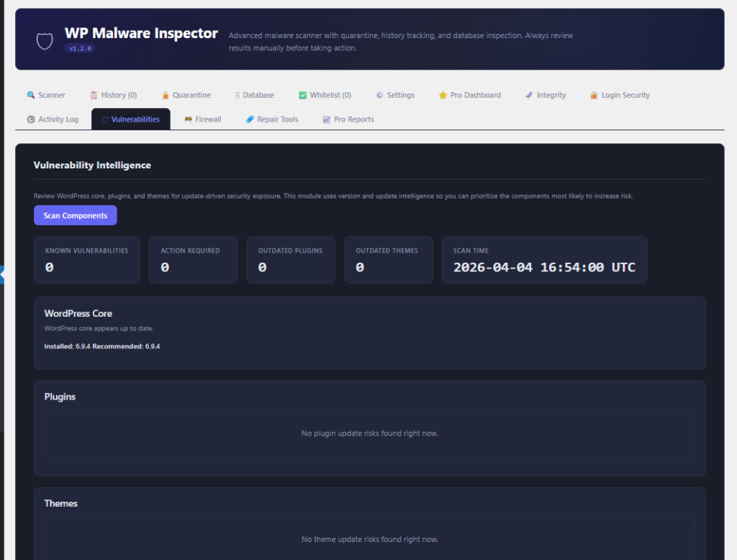
Task: Select the Scanner magnifying glass icon
Action: pos(30,94)
